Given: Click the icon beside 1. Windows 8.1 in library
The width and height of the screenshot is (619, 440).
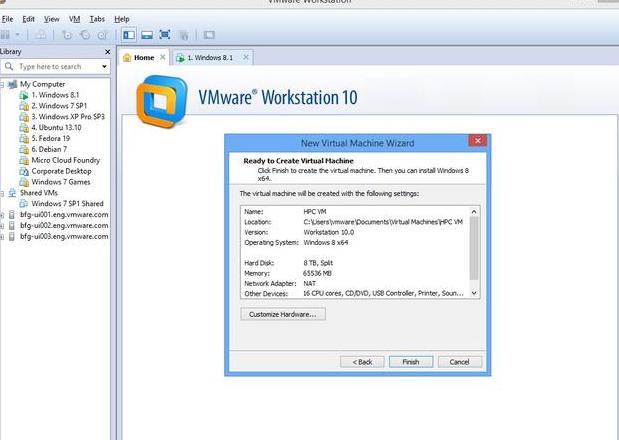Looking at the screenshot, I should (24, 95).
